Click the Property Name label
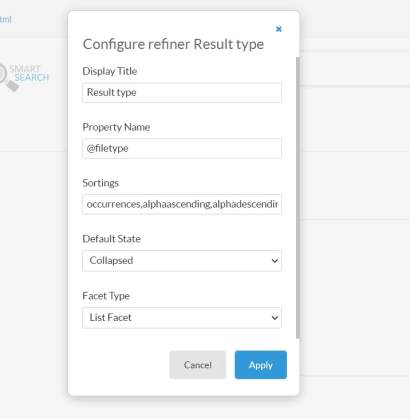This screenshot has width=410, height=419. coord(116,127)
